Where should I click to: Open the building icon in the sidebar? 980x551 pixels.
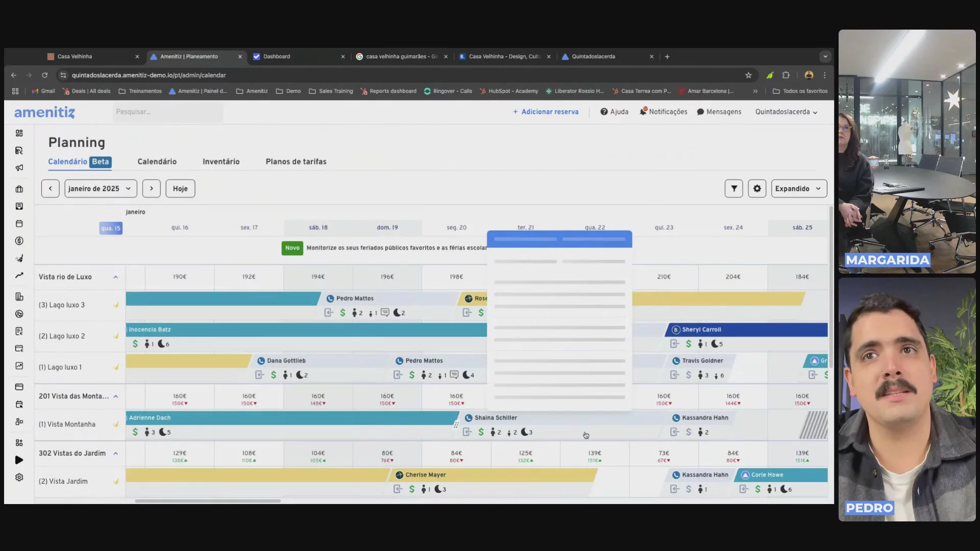[x=19, y=297]
